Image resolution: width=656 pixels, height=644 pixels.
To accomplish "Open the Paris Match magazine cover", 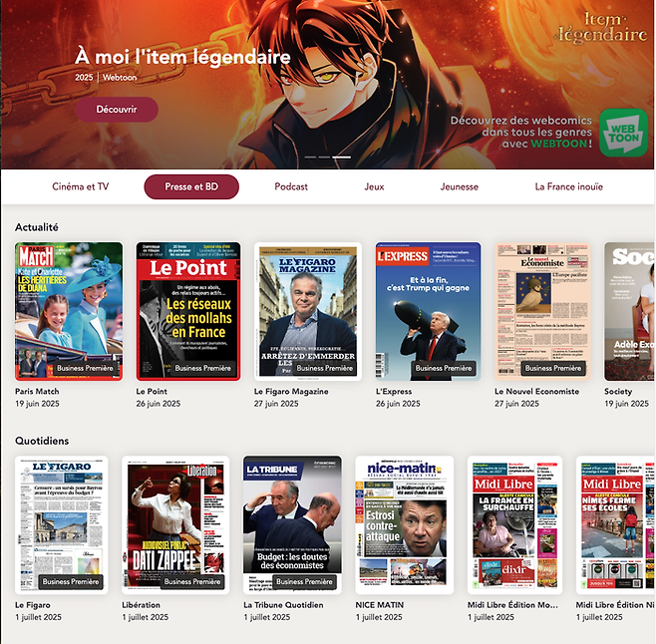I will click(69, 310).
